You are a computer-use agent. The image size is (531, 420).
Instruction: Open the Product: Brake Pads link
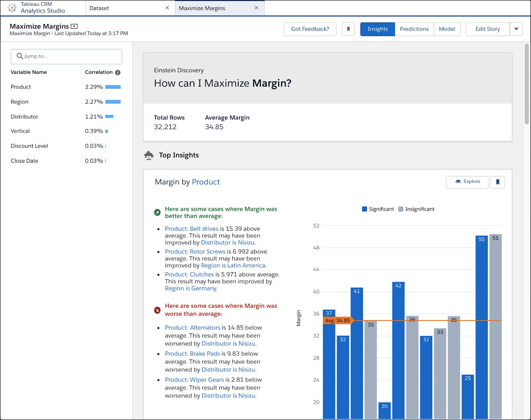pos(192,354)
